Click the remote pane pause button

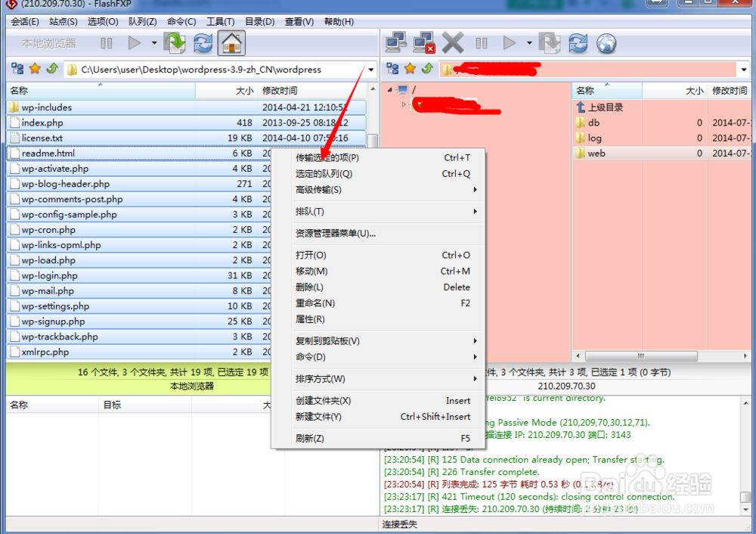[481, 43]
